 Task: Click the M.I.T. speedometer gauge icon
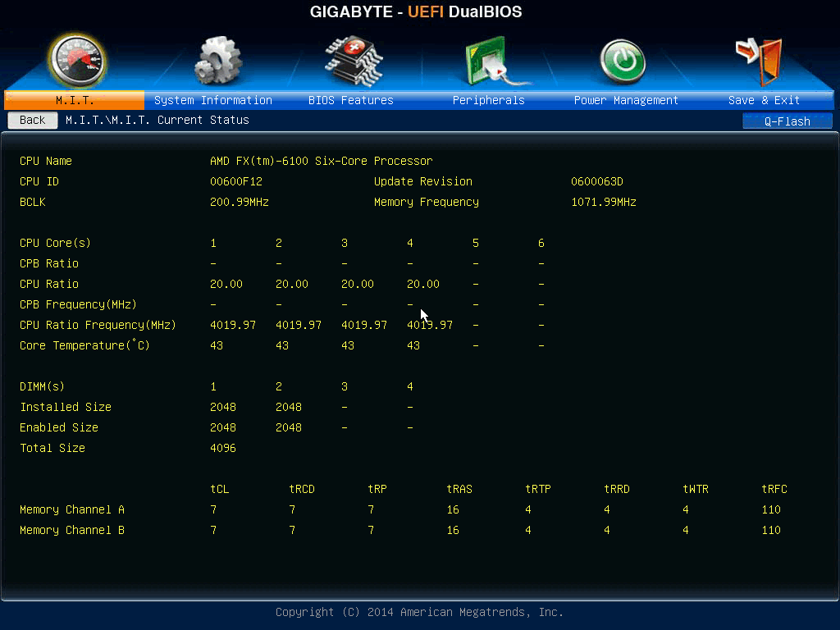tap(77, 60)
